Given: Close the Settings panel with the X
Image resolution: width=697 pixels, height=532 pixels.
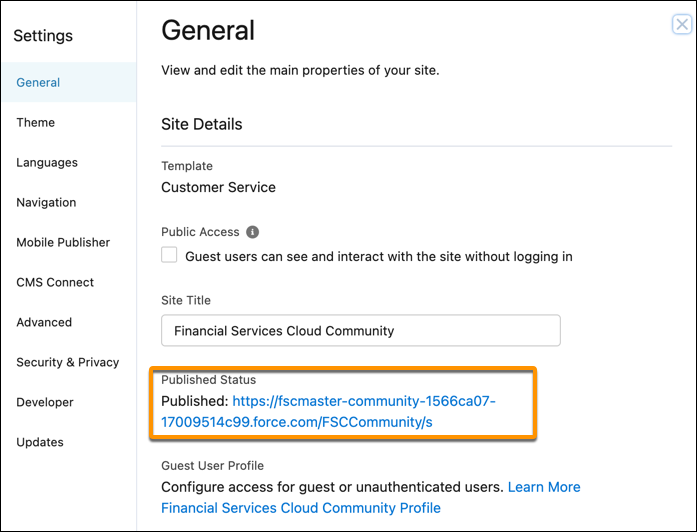Looking at the screenshot, I should pos(682,24).
